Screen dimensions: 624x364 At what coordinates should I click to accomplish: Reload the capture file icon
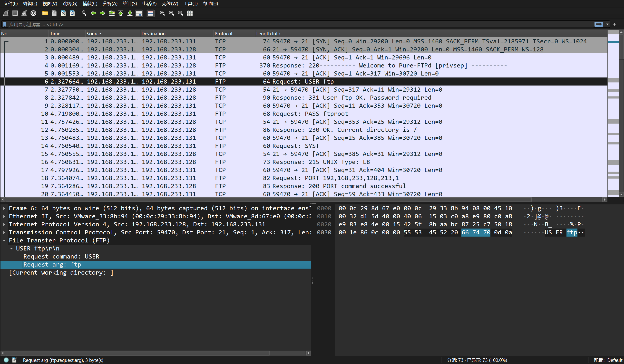coord(72,13)
